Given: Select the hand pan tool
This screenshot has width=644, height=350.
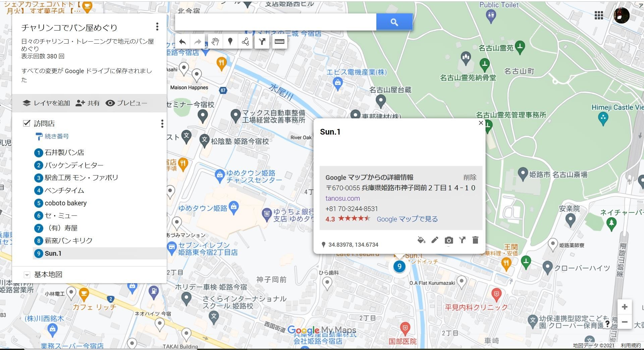Looking at the screenshot, I should pos(215,42).
